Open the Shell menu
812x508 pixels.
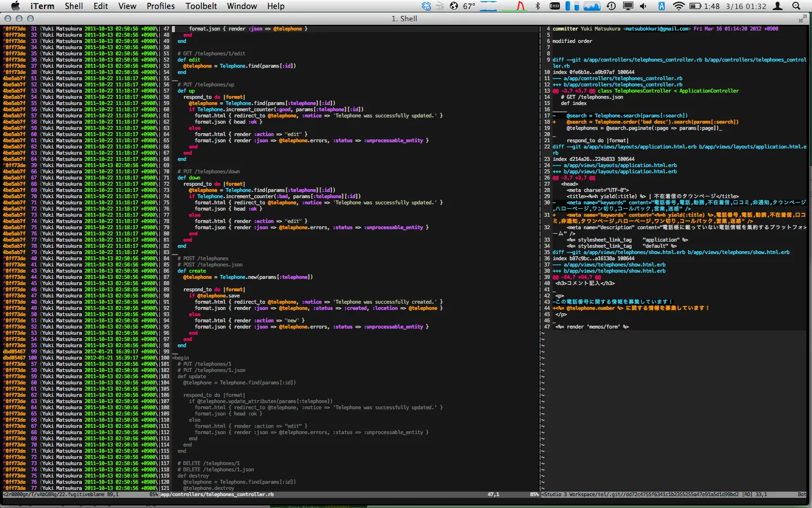pos(74,6)
